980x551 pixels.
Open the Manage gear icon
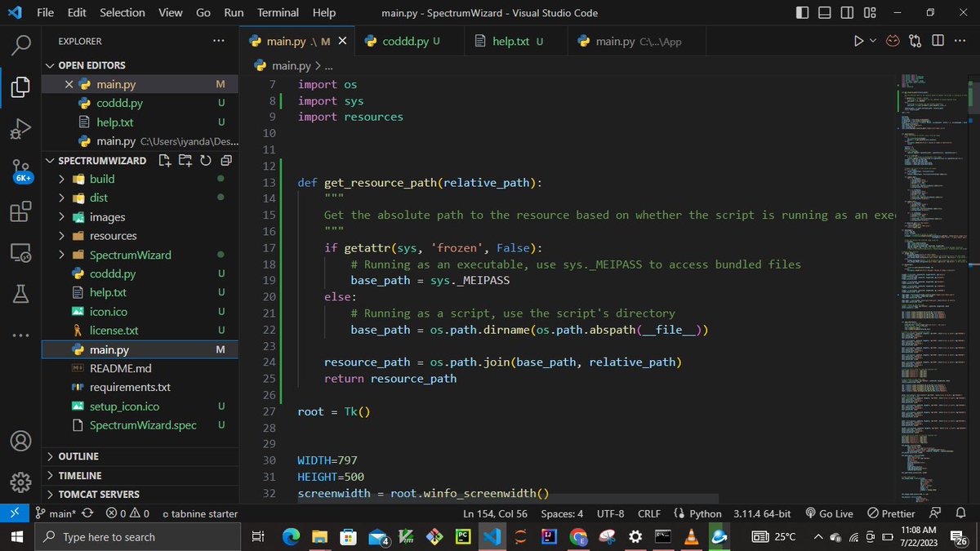point(21,482)
